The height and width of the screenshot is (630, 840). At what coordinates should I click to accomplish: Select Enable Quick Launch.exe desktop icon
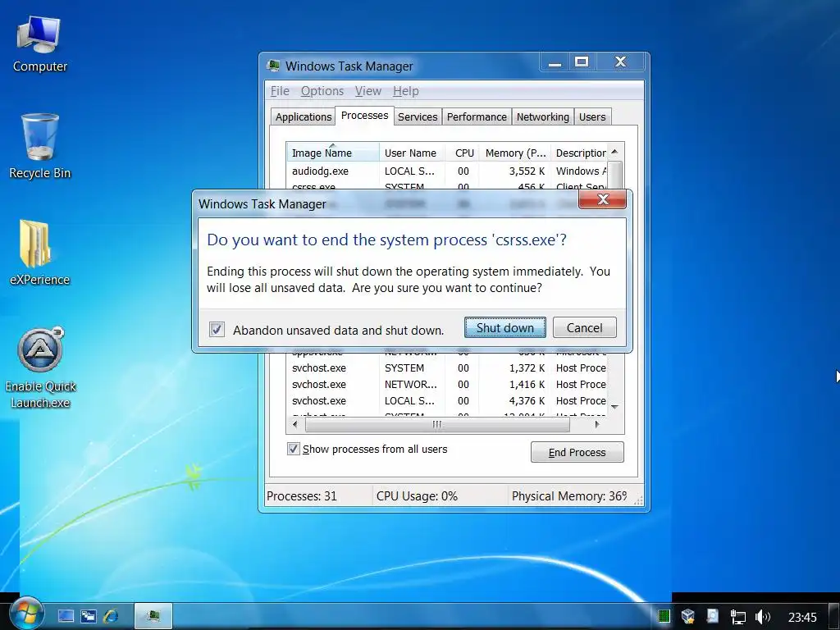tap(41, 368)
